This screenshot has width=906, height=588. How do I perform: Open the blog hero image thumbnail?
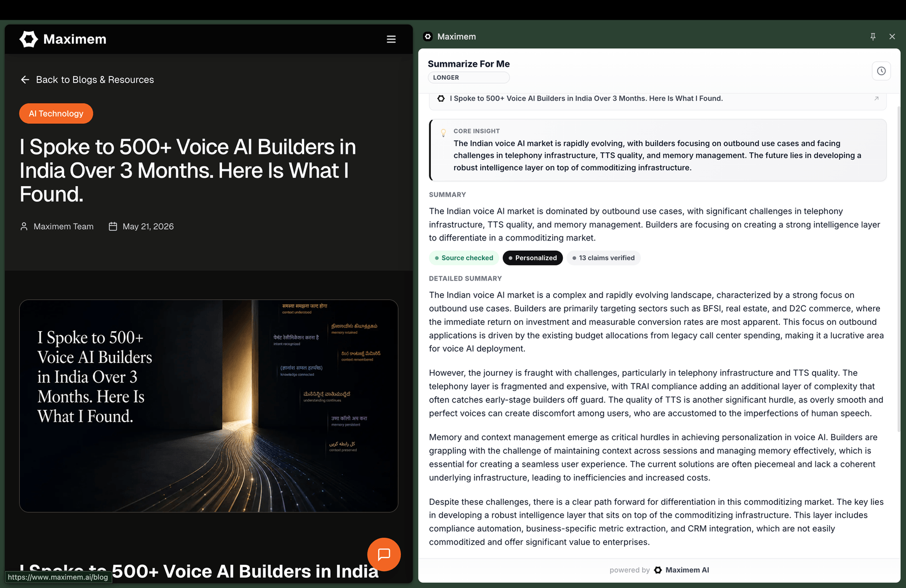coord(208,406)
